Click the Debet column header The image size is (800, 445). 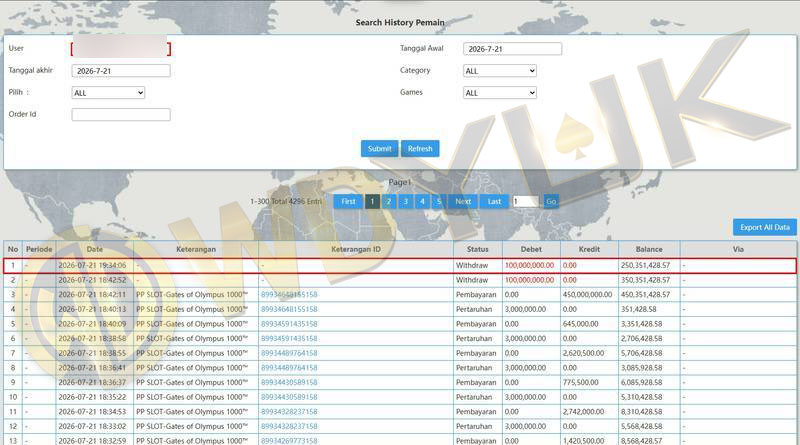[x=531, y=249]
